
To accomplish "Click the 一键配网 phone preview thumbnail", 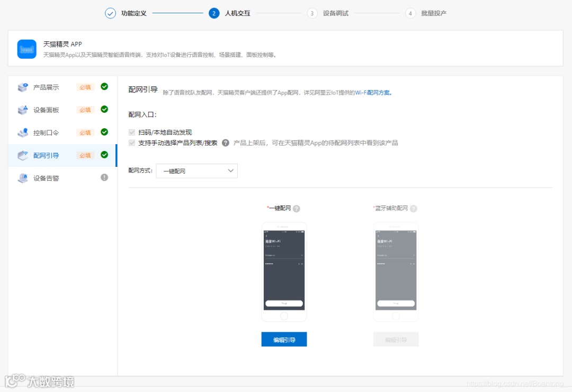I will pyautogui.click(x=284, y=272).
